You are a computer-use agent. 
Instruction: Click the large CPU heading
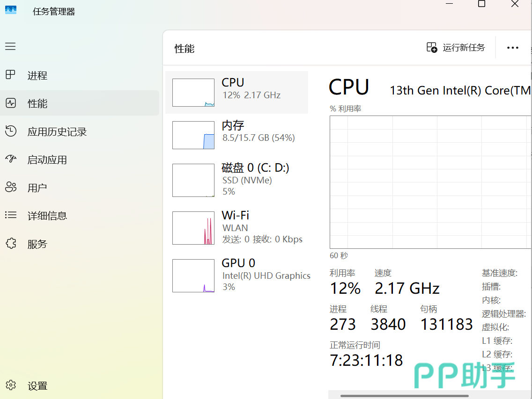click(x=349, y=87)
